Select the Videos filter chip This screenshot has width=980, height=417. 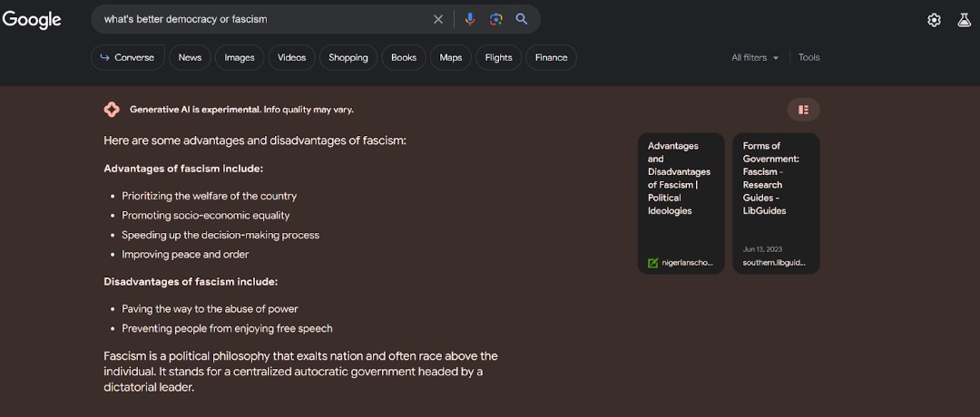[292, 57]
